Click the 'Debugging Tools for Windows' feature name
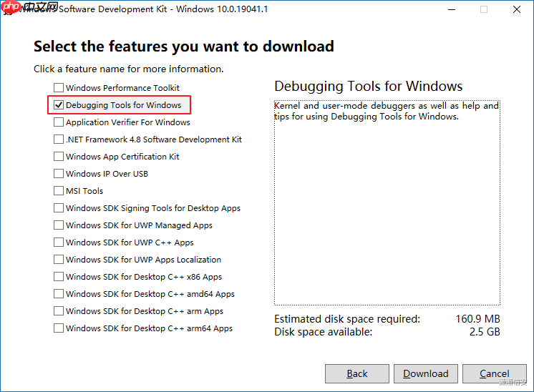Image resolution: width=534 pixels, height=392 pixels. (124, 105)
